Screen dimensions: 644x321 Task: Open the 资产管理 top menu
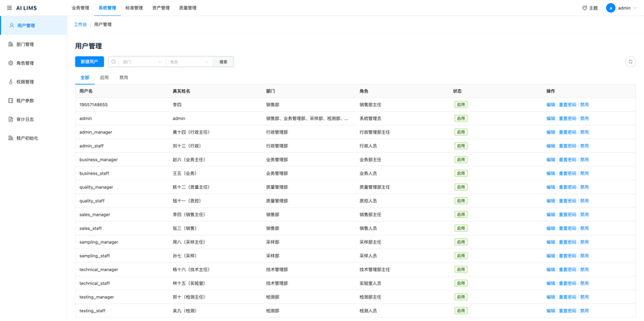click(x=160, y=8)
